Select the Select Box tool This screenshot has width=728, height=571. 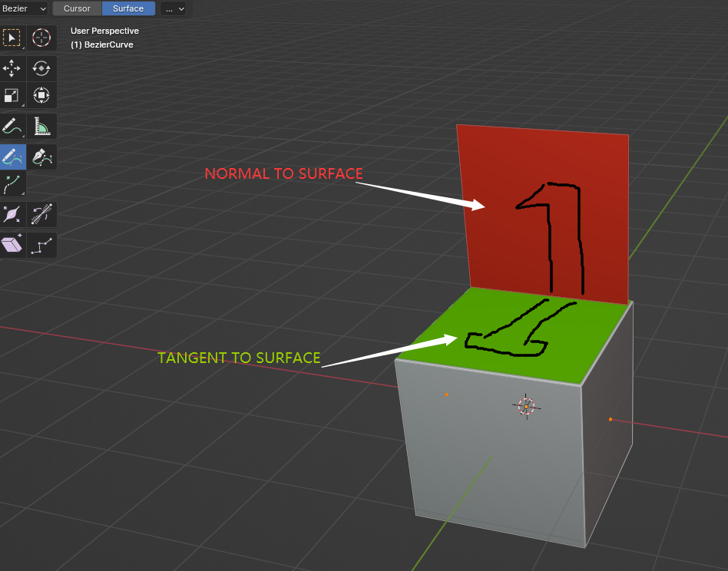pyautogui.click(x=12, y=38)
